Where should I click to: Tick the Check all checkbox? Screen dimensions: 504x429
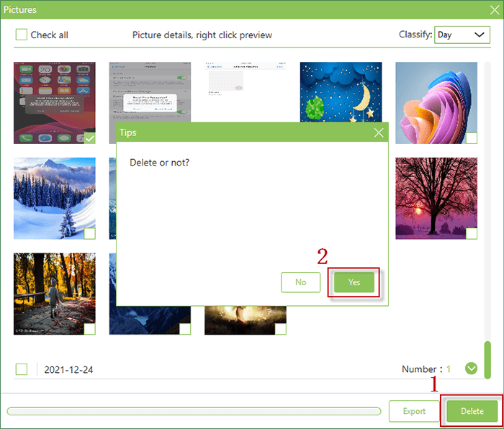click(21, 35)
